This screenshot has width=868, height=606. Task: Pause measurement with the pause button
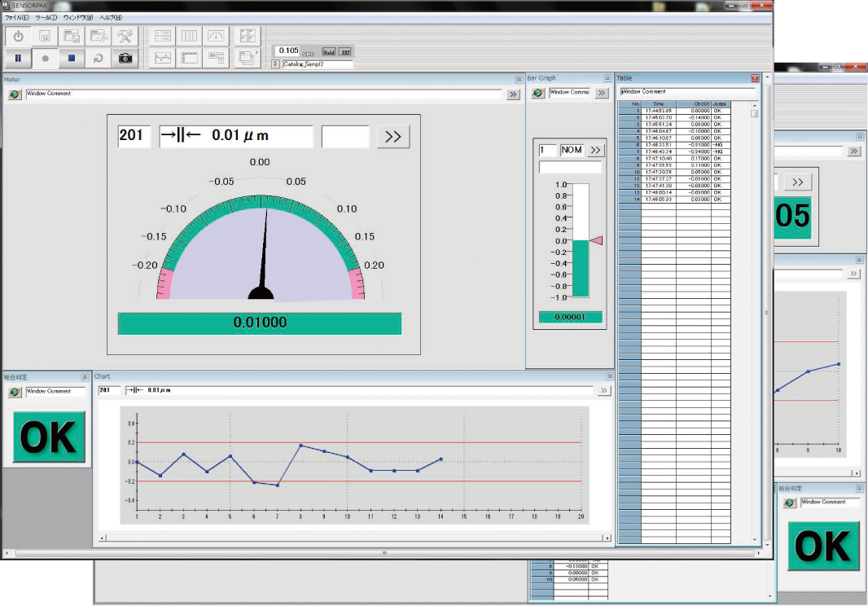click(18, 58)
